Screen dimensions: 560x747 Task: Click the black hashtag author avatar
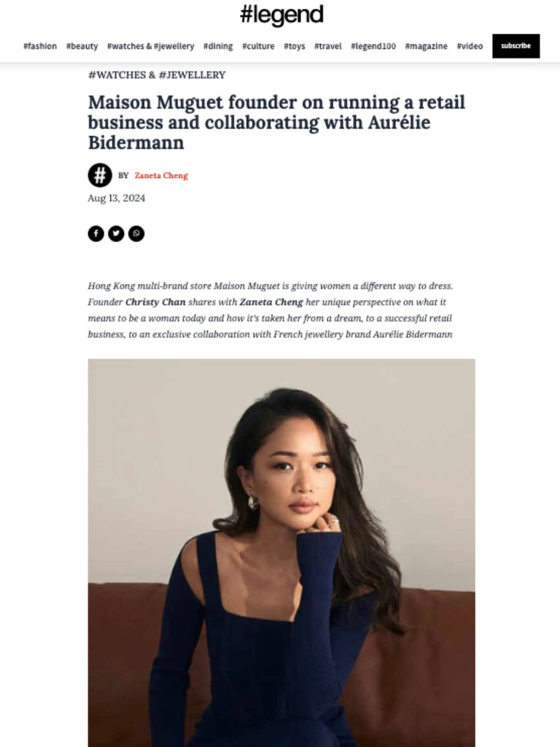(100, 175)
